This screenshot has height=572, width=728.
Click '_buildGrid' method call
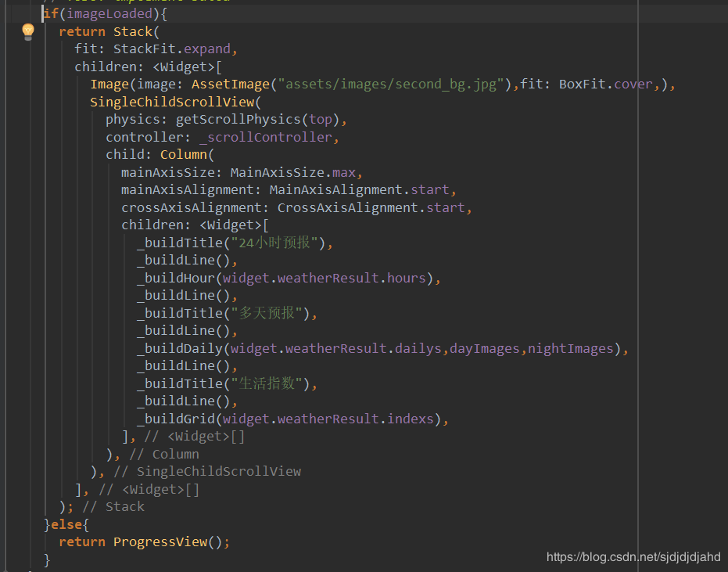coord(177,419)
